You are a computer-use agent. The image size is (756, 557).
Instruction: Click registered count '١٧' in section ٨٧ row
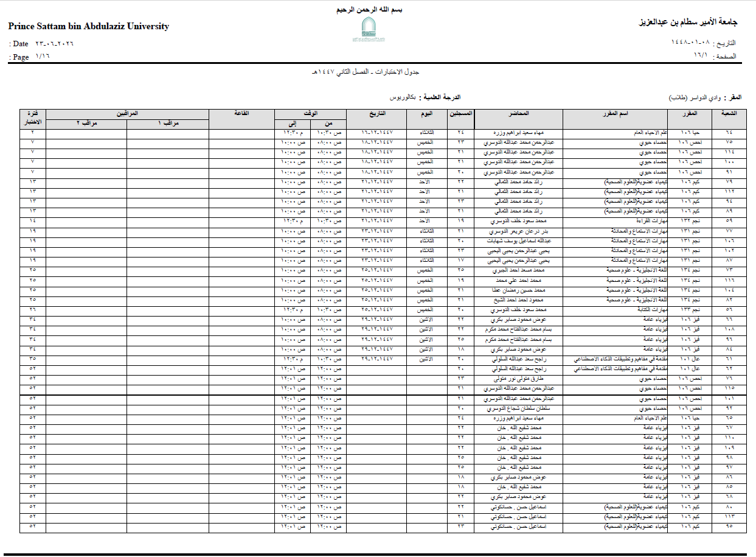point(460,261)
